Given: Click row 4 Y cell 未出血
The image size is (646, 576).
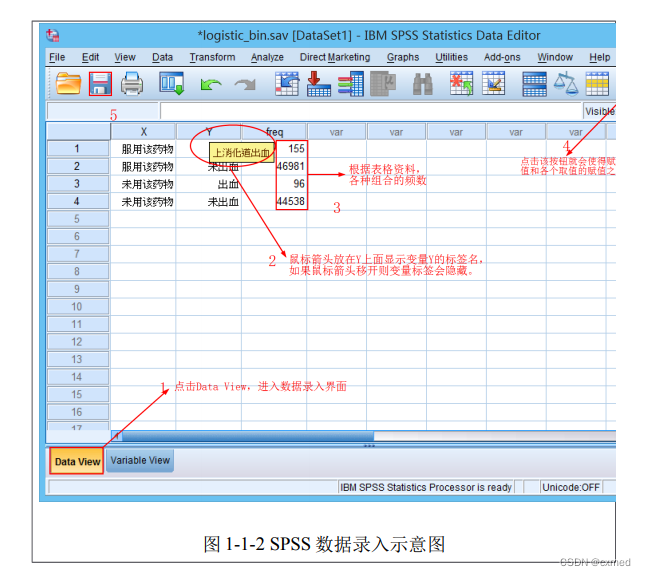Looking at the screenshot, I should [x=208, y=201].
